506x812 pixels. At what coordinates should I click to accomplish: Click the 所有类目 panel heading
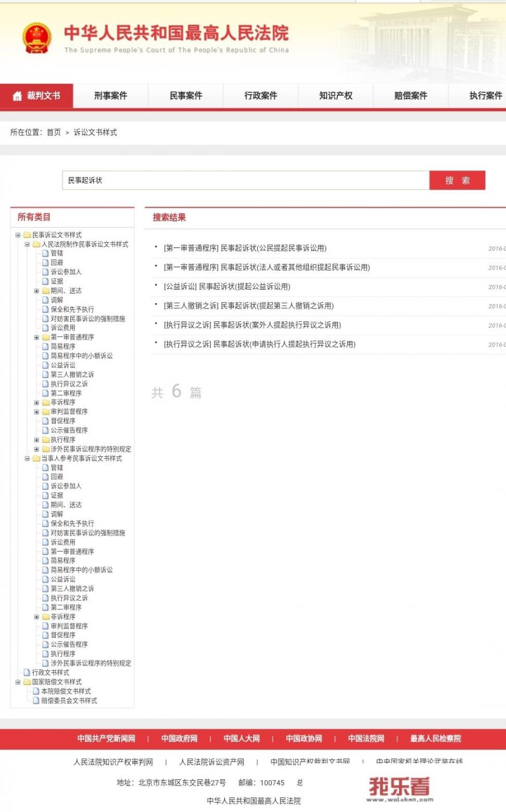tap(34, 217)
